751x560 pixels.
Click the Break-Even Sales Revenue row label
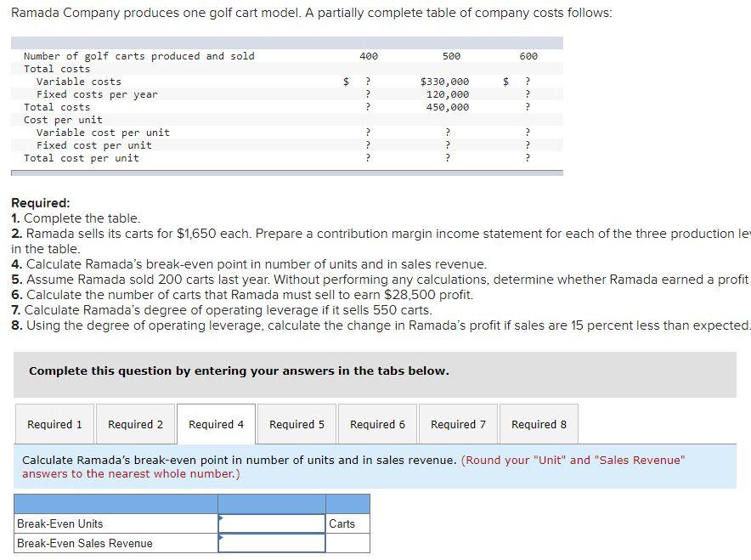click(x=81, y=543)
